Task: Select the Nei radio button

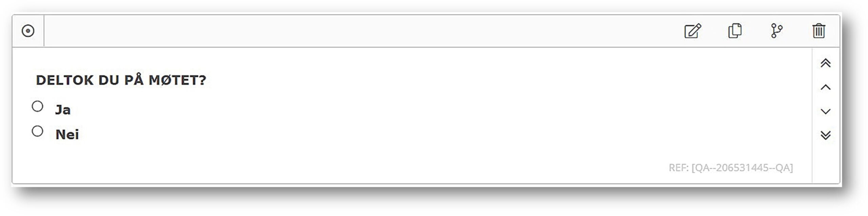Action: click(37, 131)
